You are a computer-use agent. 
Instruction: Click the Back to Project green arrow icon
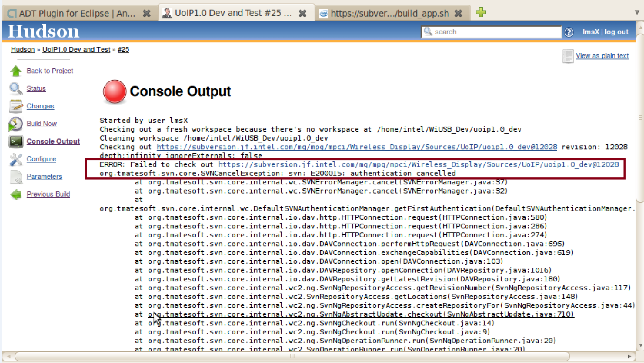[x=16, y=71]
